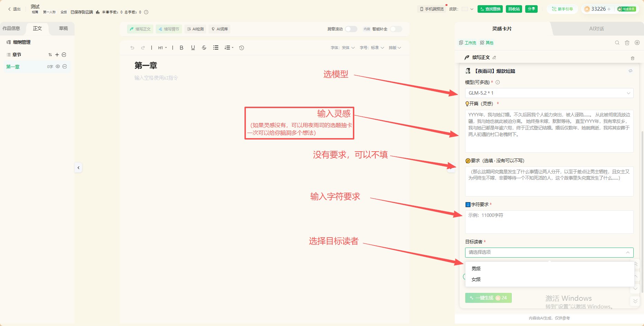Toggle bold formatting in editor toolbar
The width and height of the screenshot is (644, 326).
pyautogui.click(x=181, y=48)
